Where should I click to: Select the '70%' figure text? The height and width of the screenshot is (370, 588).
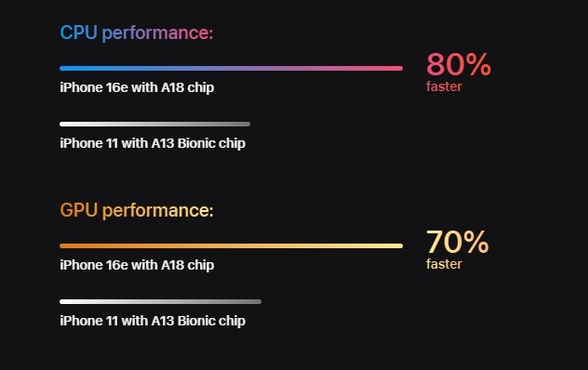coord(458,242)
